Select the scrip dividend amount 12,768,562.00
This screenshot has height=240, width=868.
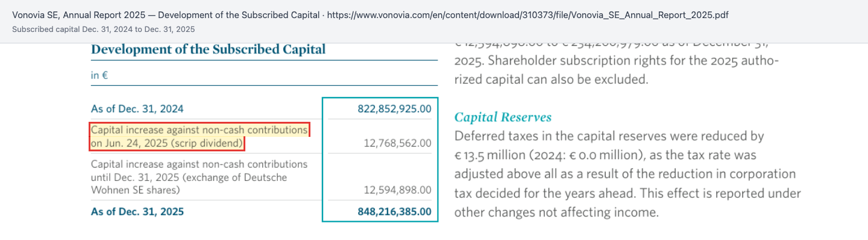pyautogui.click(x=397, y=144)
